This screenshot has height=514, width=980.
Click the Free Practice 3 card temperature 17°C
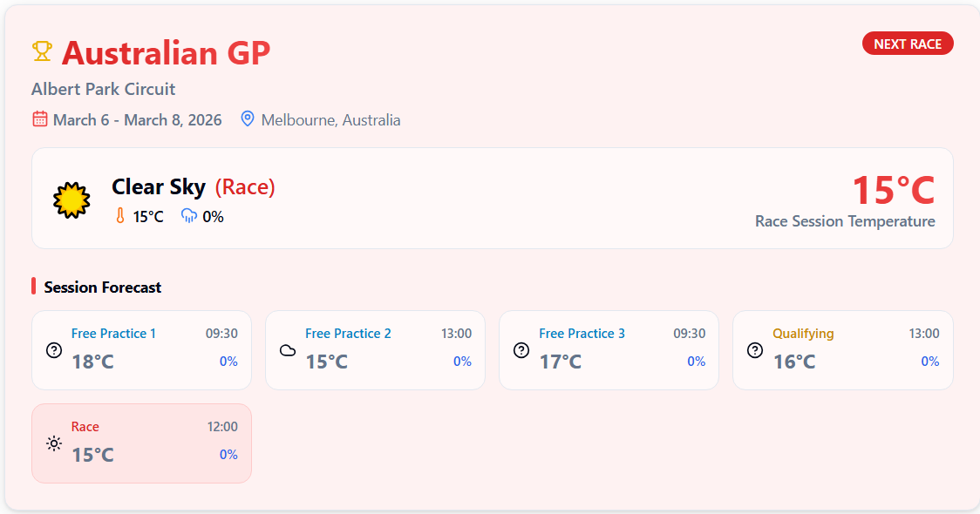click(560, 362)
